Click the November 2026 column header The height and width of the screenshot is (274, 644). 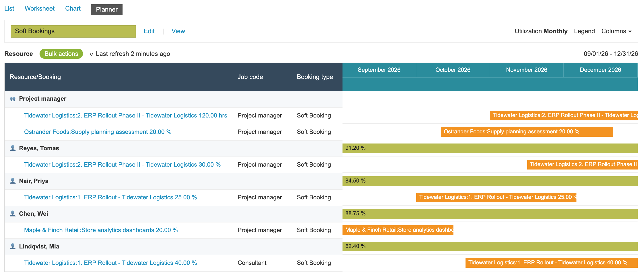coord(527,70)
